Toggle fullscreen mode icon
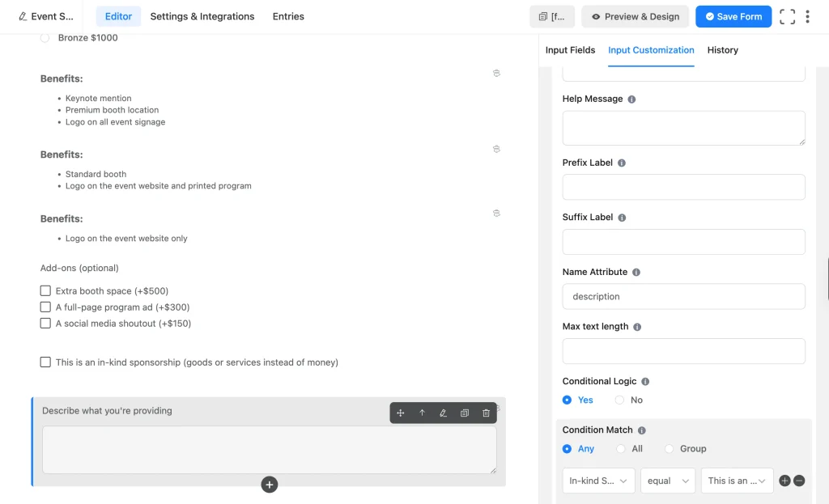 [x=787, y=16]
